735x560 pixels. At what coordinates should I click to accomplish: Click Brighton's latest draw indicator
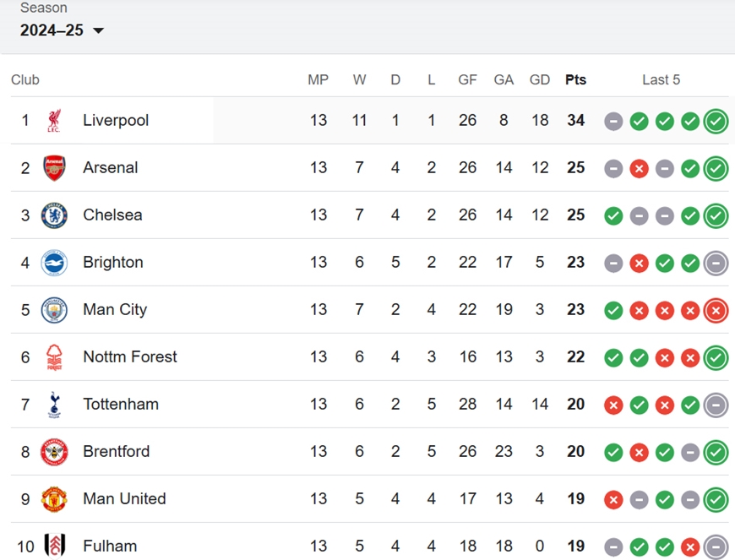pos(716,264)
